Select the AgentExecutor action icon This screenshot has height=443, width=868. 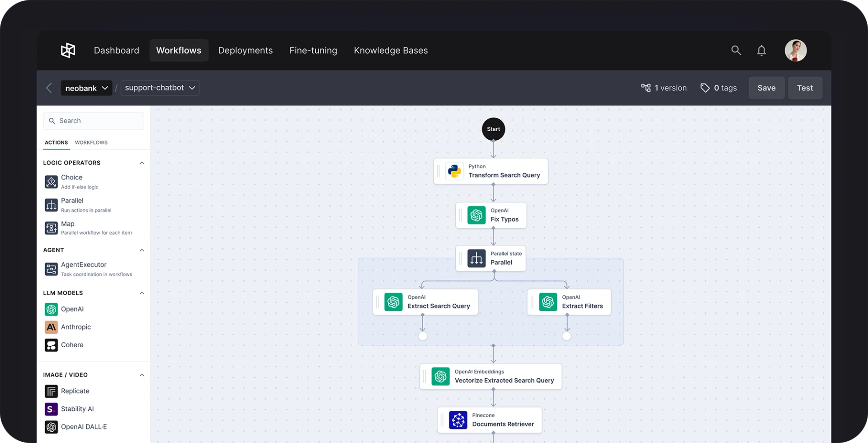click(x=51, y=269)
